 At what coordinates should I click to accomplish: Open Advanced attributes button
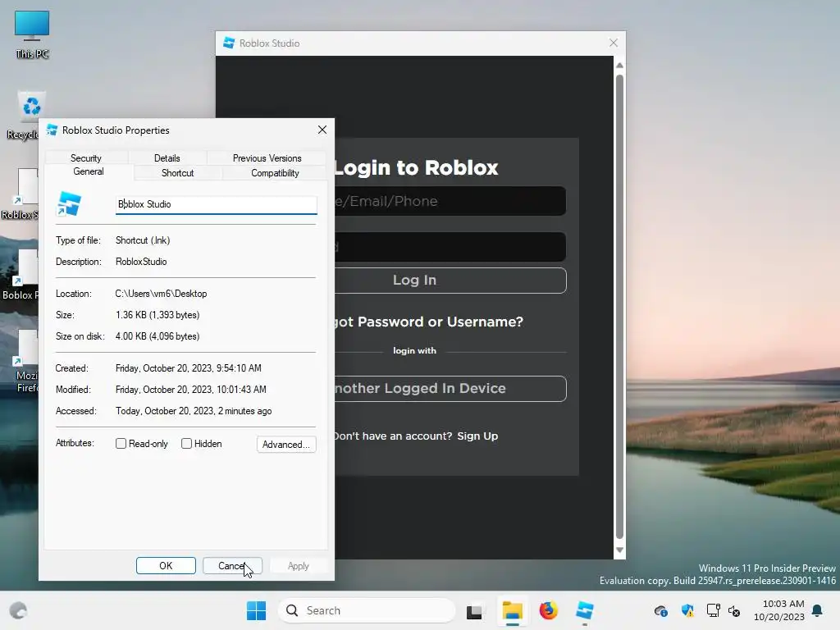[x=286, y=444]
